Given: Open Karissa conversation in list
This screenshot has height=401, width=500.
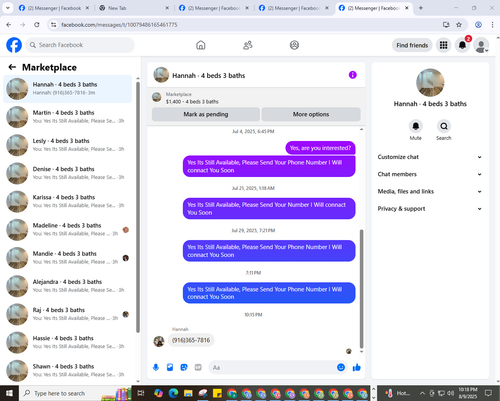Looking at the screenshot, I should [x=68, y=201].
